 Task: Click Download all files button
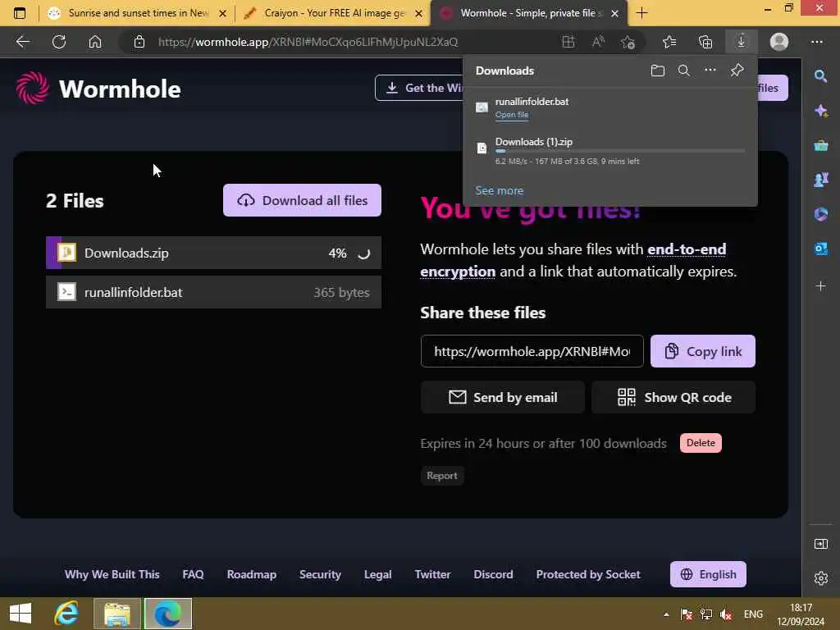click(302, 200)
